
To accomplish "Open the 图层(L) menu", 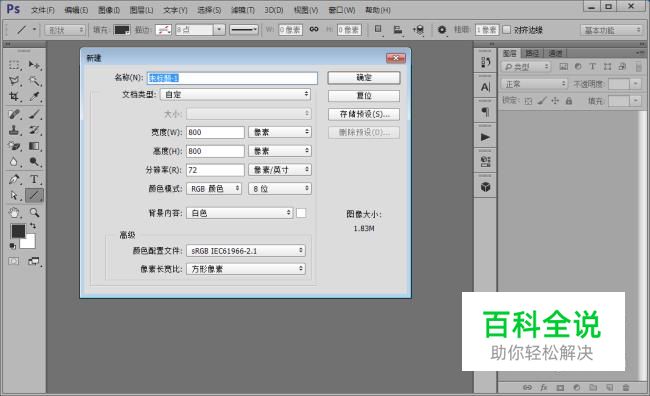I will pos(141,10).
